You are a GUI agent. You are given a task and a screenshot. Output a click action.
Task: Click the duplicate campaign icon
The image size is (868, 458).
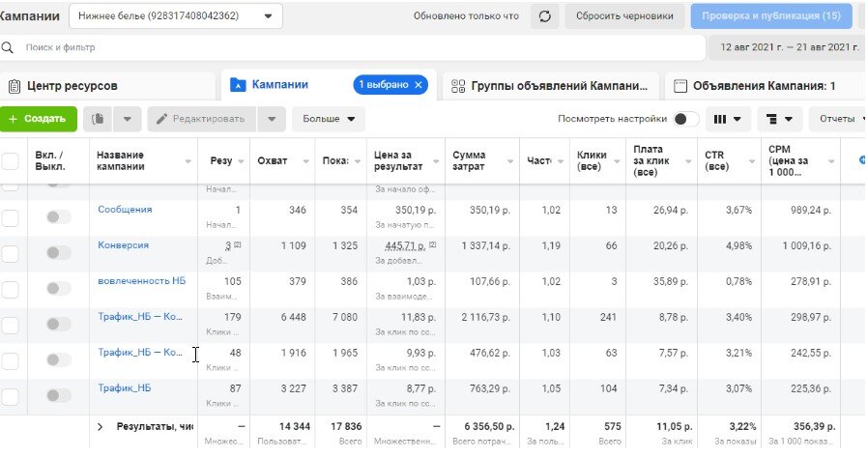pyautogui.click(x=98, y=119)
